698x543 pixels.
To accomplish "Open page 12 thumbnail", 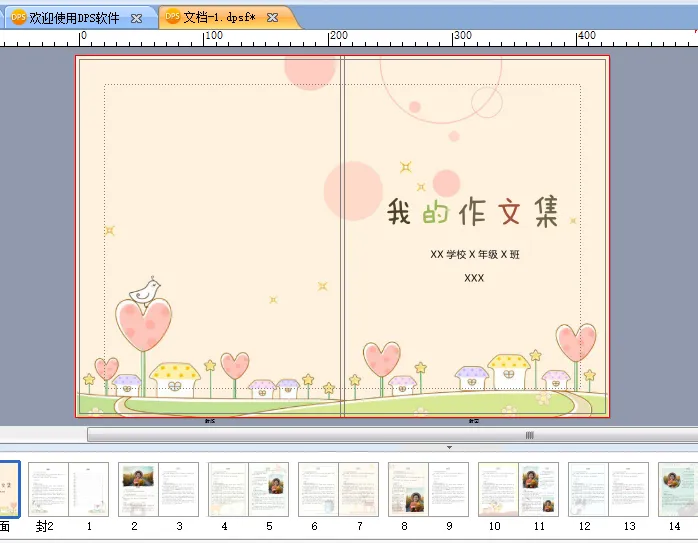I will click(588, 489).
